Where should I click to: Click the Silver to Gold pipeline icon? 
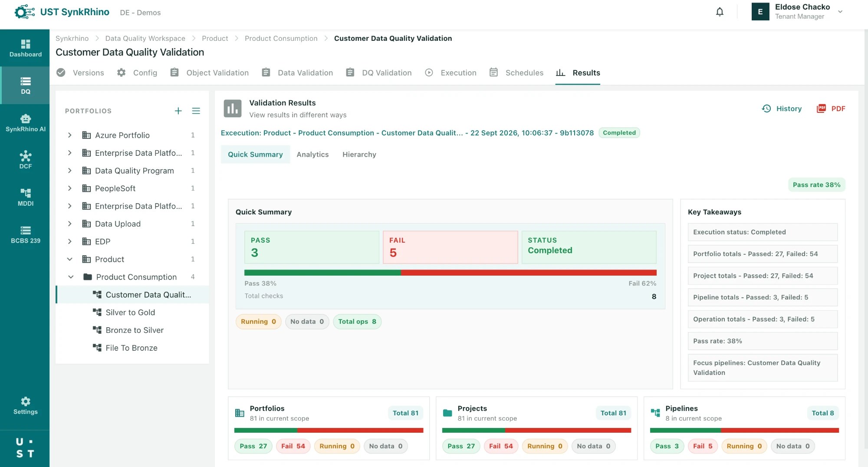pos(97,312)
